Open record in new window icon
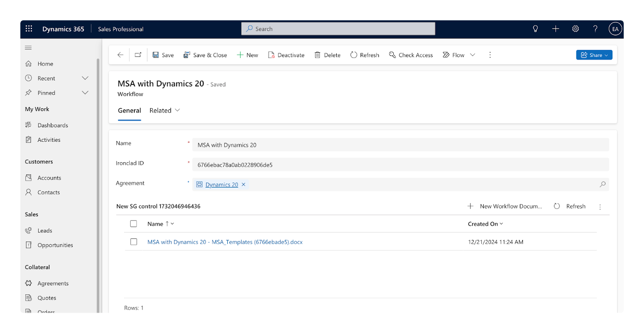 coord(138,55)
